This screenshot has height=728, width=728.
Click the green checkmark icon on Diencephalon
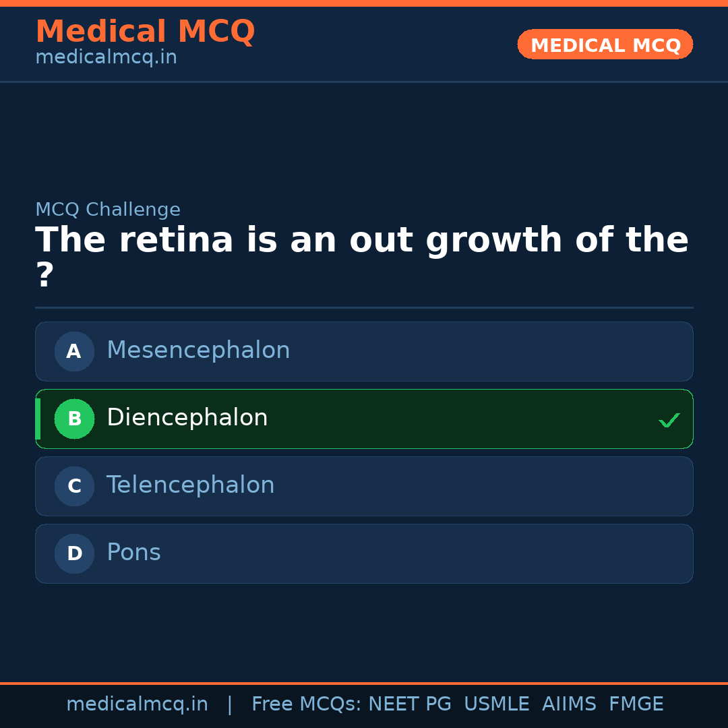[x=669, y=420]
